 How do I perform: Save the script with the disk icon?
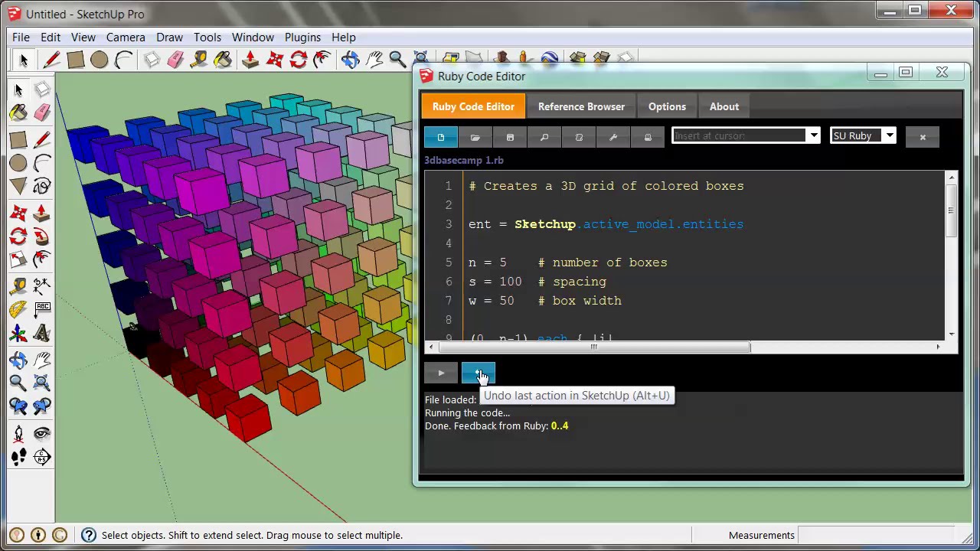[510, 137]
